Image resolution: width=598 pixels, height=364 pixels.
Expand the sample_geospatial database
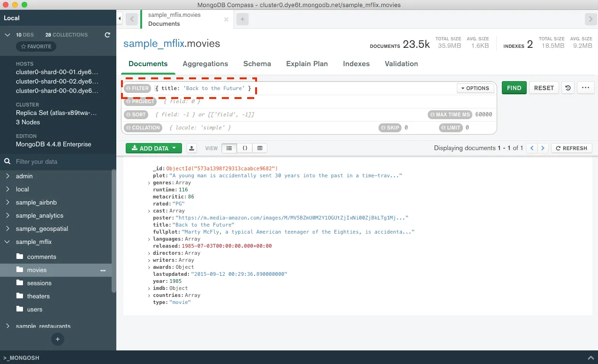pos(7,229)
